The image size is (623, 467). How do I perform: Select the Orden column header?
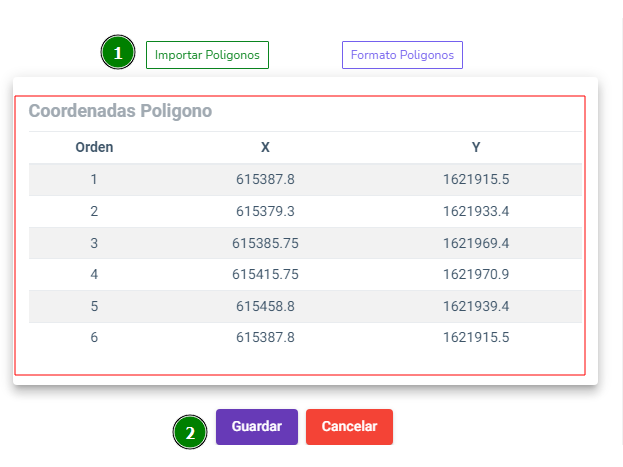coord(94,147)
